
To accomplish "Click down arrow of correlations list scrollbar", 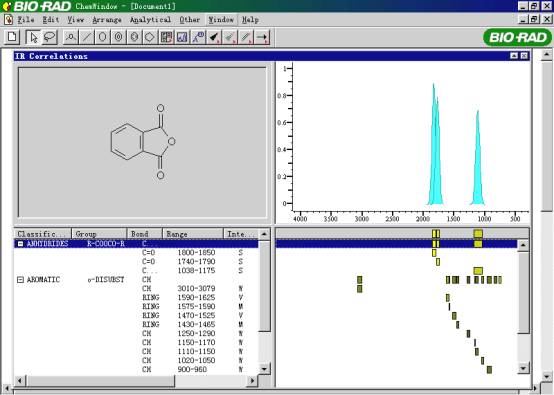I will click(x=264, y=369).
